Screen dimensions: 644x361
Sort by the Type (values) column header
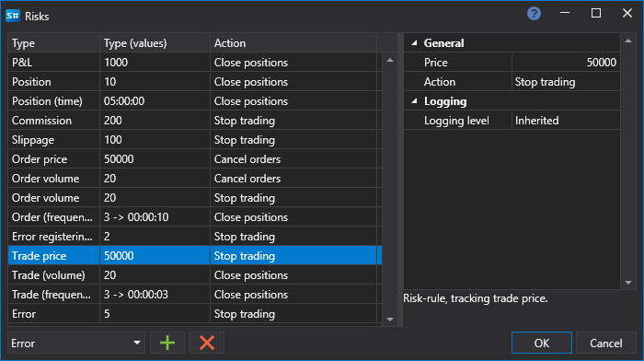pyautogui.click(x=155, y=42)
